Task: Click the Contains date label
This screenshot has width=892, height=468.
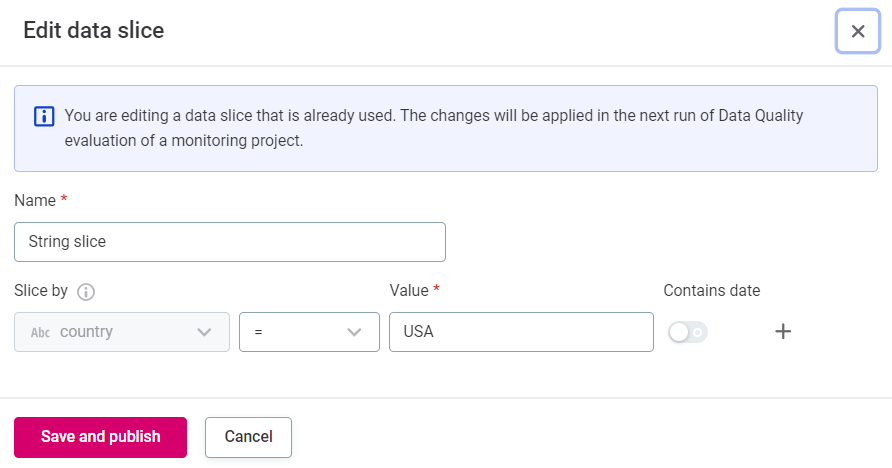Action: point(711,291)
